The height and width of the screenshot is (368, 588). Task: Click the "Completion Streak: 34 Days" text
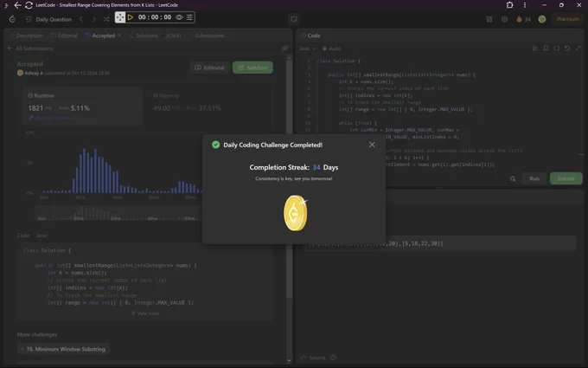294,167
